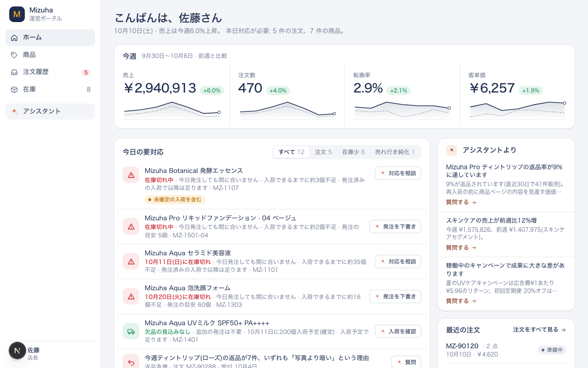Screen dimensions: 588x368
Task: Click warning icon for リキッドファンデーション 04 ベージュ
Action: [131, 226]
